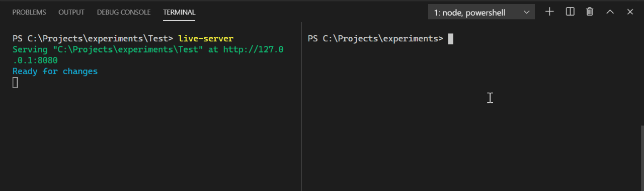Open the OUTPUT tab
Viewport: 644px width, 191px height.
(x=71, y=12)
